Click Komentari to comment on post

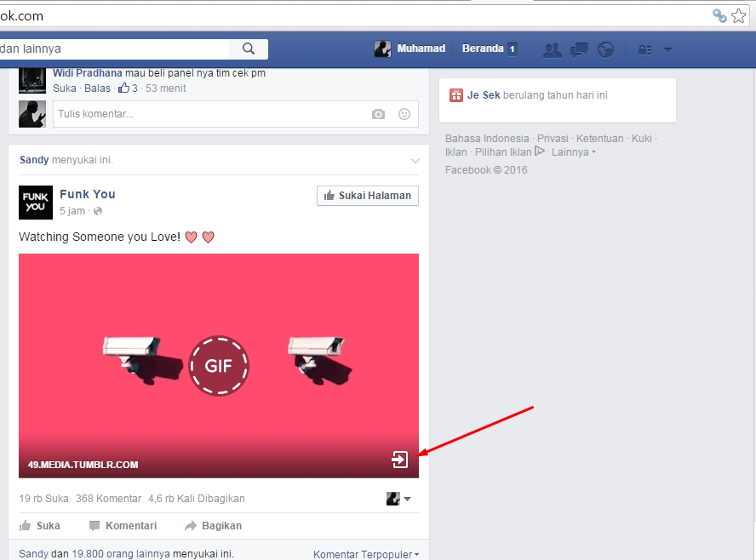[x=123, y=526]
